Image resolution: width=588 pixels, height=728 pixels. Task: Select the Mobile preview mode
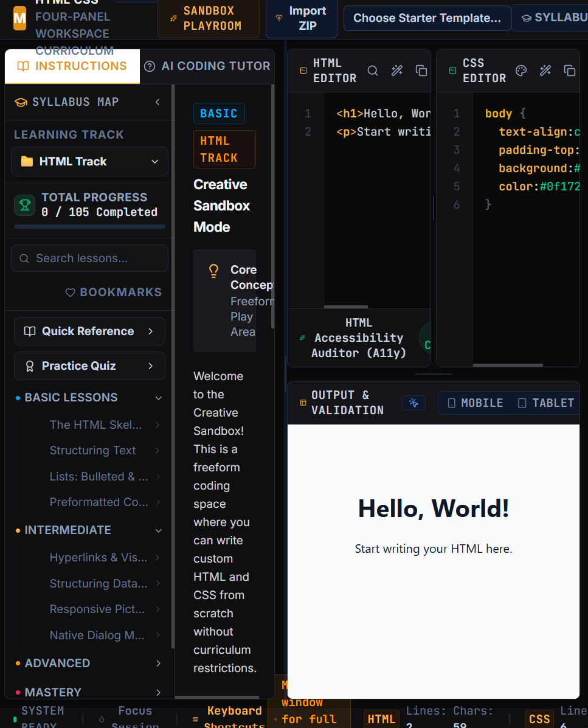tap(475, 403)
